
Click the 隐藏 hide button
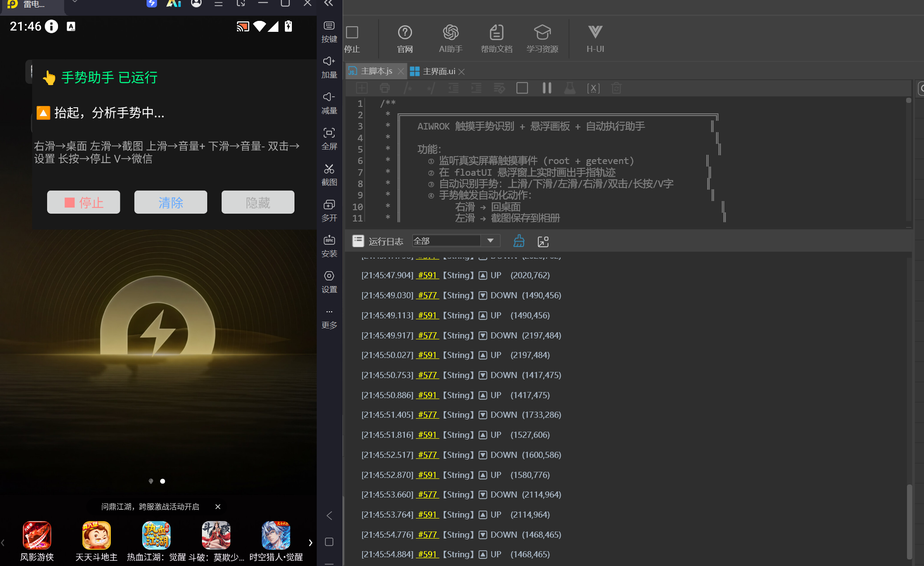258,202
